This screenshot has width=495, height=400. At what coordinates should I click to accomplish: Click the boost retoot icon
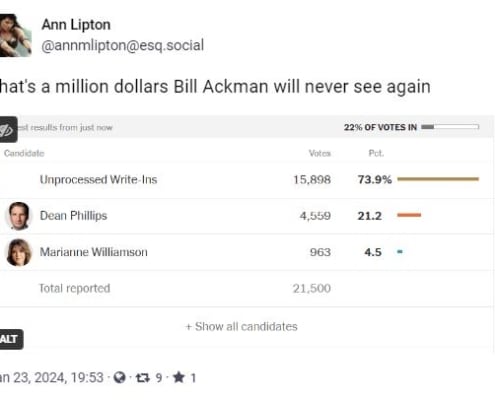(x=143, y=378)
